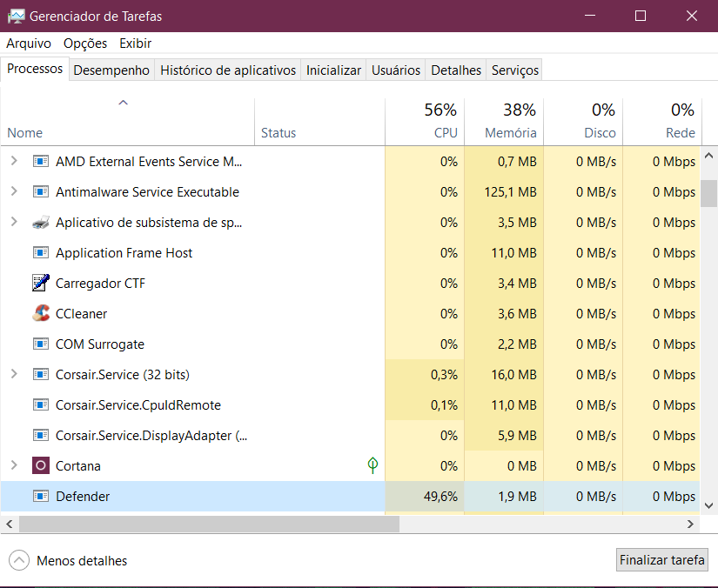Click the Defender process icon
718x588 pixels.
[x=41, y=496]
